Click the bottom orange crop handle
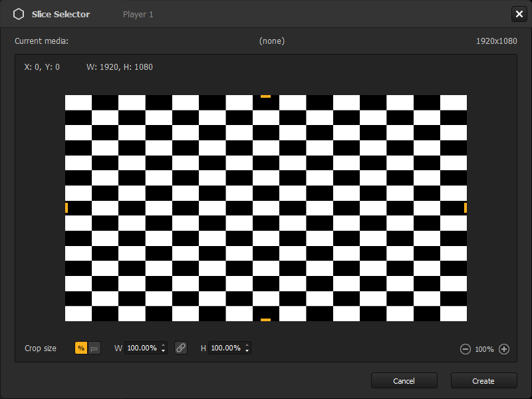This screenshot has height=399, width=532. [266, 319]
